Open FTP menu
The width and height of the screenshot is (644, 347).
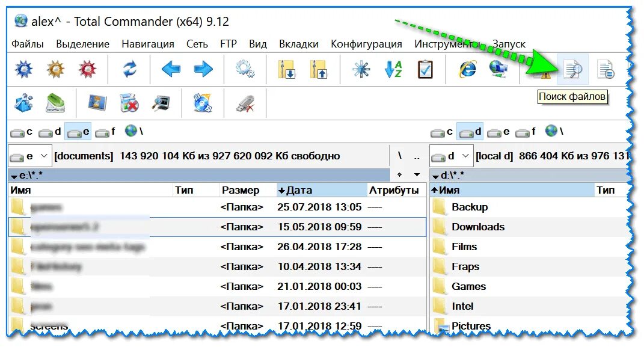click(x=228, y=44)
